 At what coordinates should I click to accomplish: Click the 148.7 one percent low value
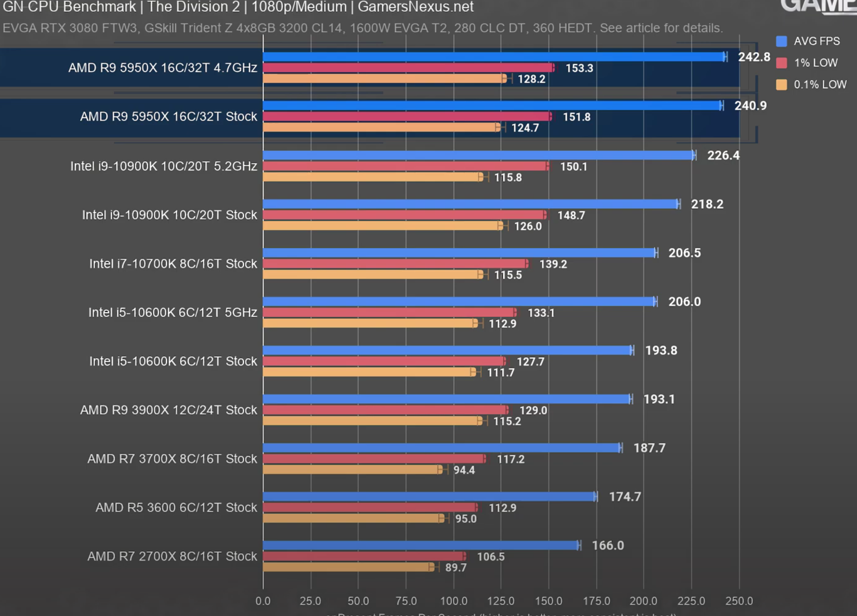tap(571, 216)
